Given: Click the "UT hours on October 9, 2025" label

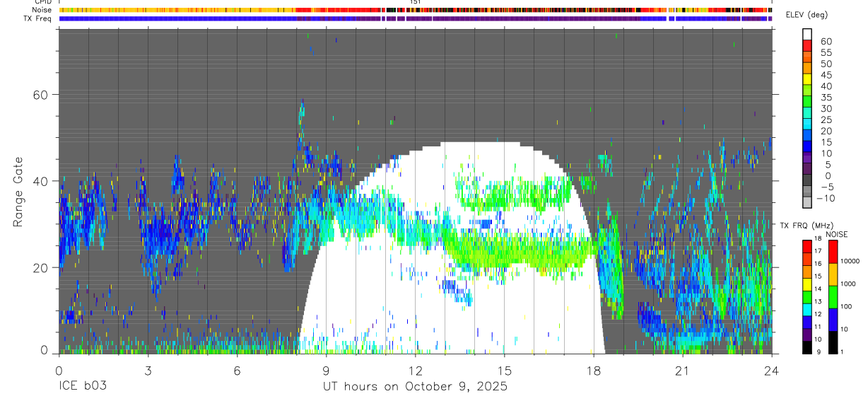Looking at the screenshot, I should tap(415, 387).
